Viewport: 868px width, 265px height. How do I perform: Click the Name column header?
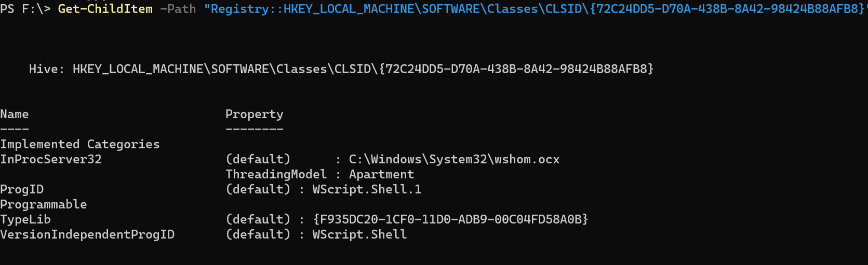click(x=15, y=114)
